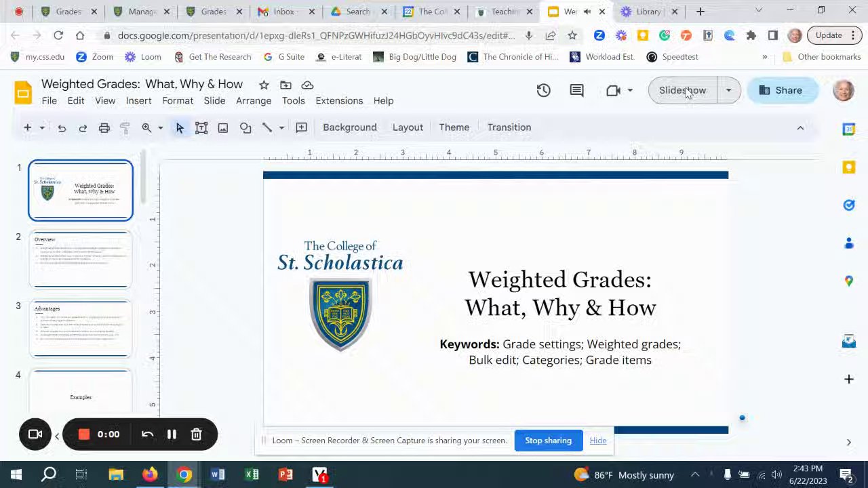The width and height of the screenshot is (868, 488).
Task: Move document using folder icon
Action: click(x=285, y=85)
